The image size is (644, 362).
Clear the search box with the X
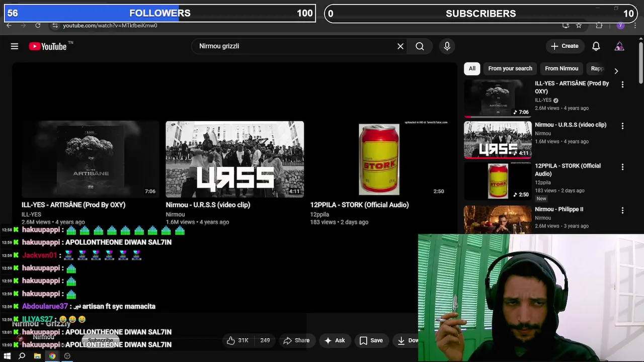400,46
